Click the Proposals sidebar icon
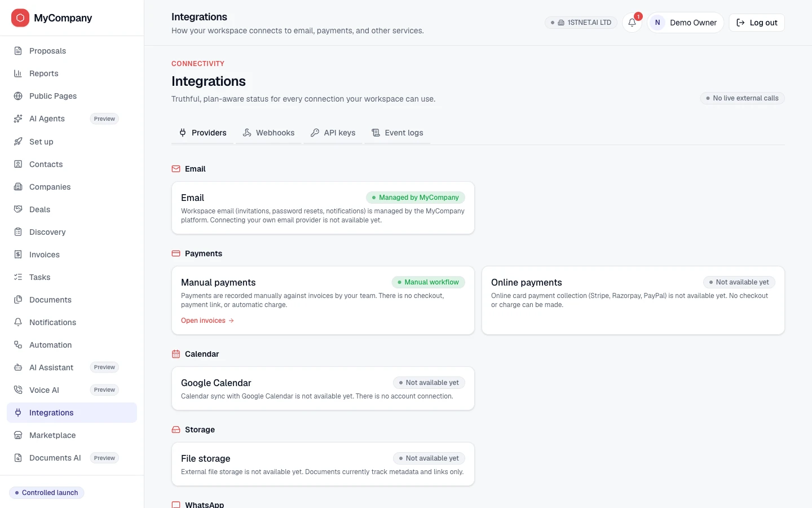Screen dimensions: 812x508 click(18, 51)
